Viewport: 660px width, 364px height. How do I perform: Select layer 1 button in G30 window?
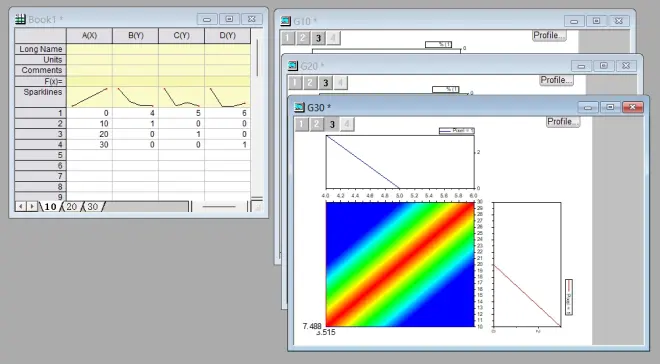click(x=301, y=124)
